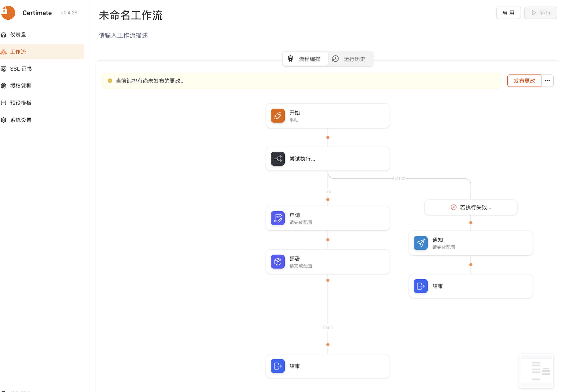Open the 仪表盘 dashboard home icon
This screenshot has width=561, height=392.
click(x=3, y=35)
